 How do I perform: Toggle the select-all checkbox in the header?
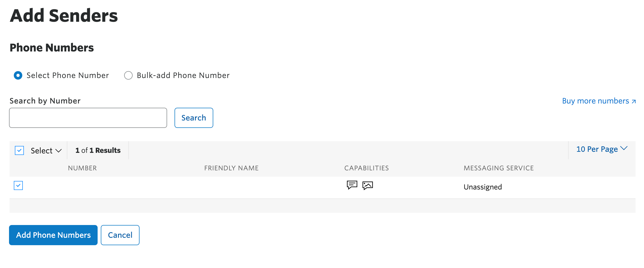click(x=19, y=150)
